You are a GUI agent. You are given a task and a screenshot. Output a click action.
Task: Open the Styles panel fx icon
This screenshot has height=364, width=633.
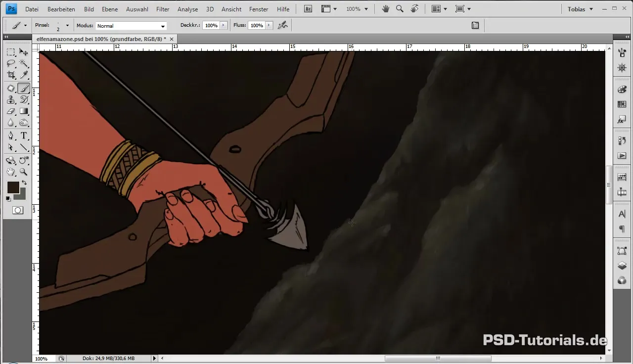[x=622, y=120]
